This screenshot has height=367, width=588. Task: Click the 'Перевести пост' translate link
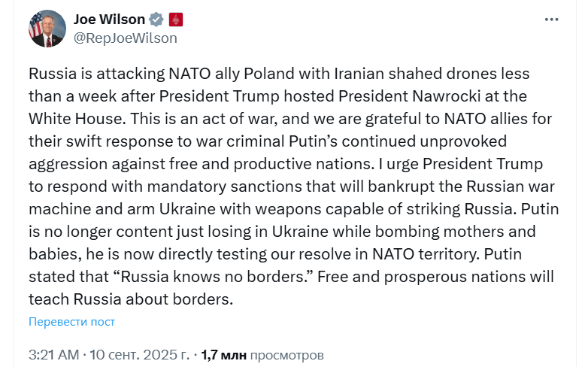71,322
